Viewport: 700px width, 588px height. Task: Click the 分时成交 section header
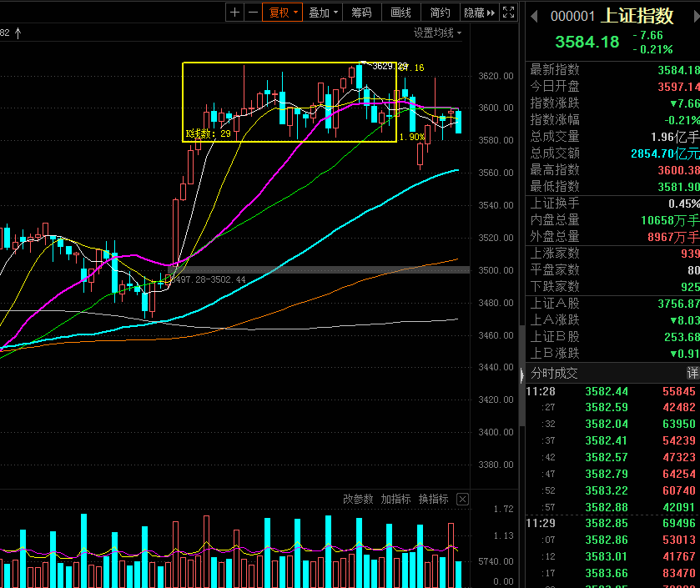(x=554, y=374)
